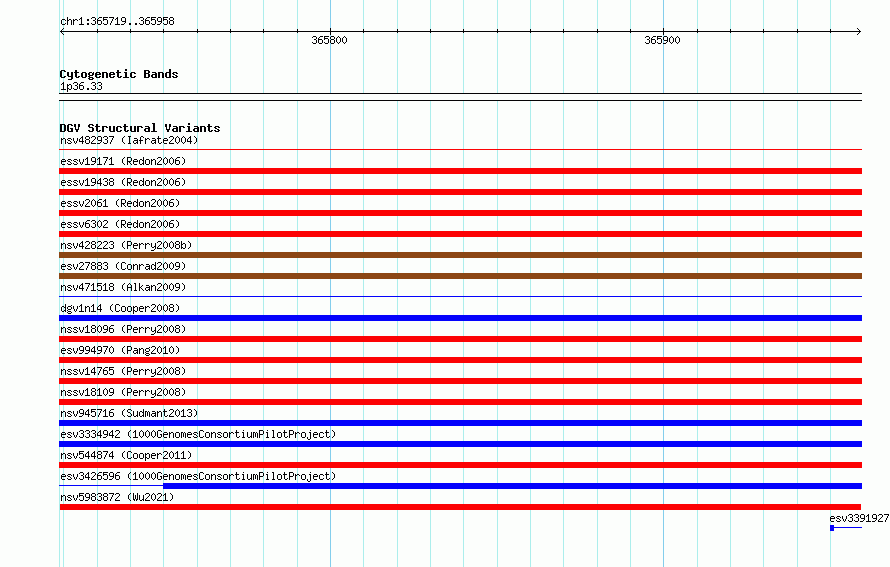Screen dimensions: 890x567
Task: Click the red nsv5983872 feature bar
Action: [x=460, y=507]
